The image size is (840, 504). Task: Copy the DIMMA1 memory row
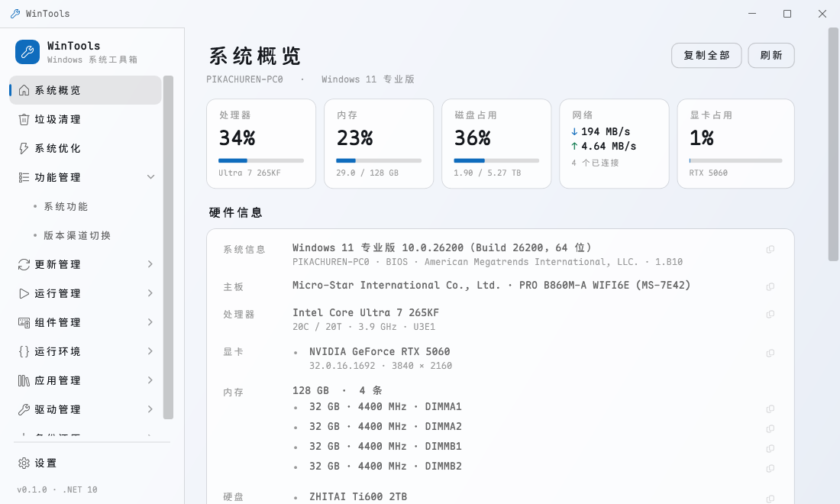[x=771, y=409]
